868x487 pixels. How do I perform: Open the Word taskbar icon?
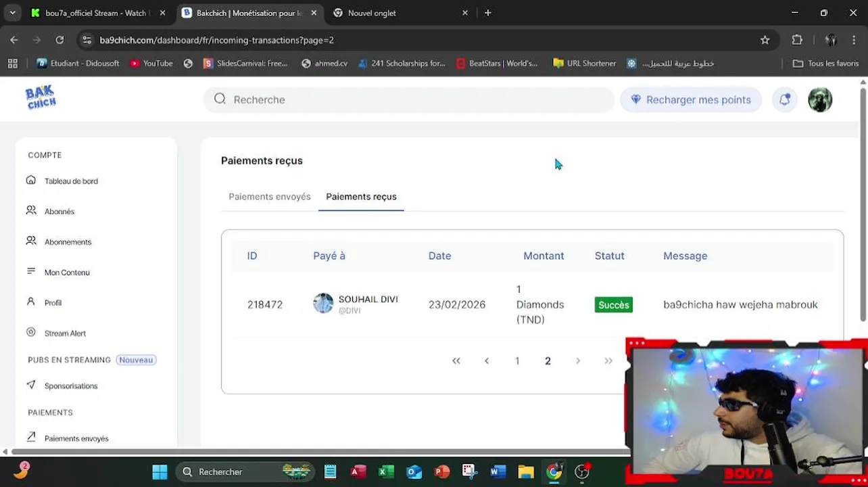click(x=498, y=471)
